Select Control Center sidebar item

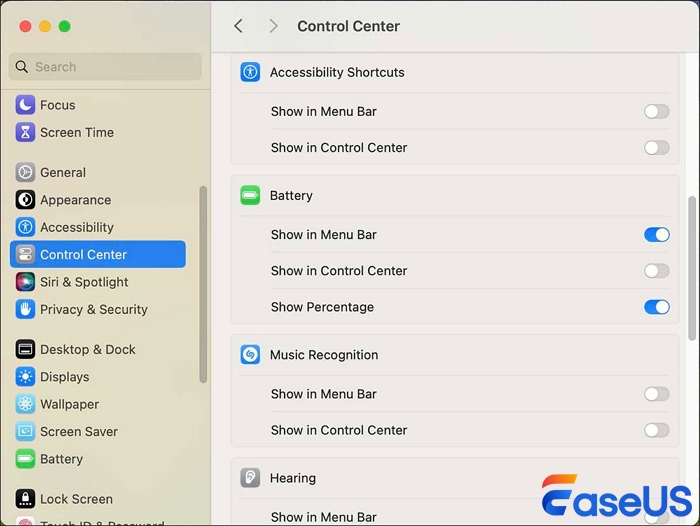pos(98,255)
